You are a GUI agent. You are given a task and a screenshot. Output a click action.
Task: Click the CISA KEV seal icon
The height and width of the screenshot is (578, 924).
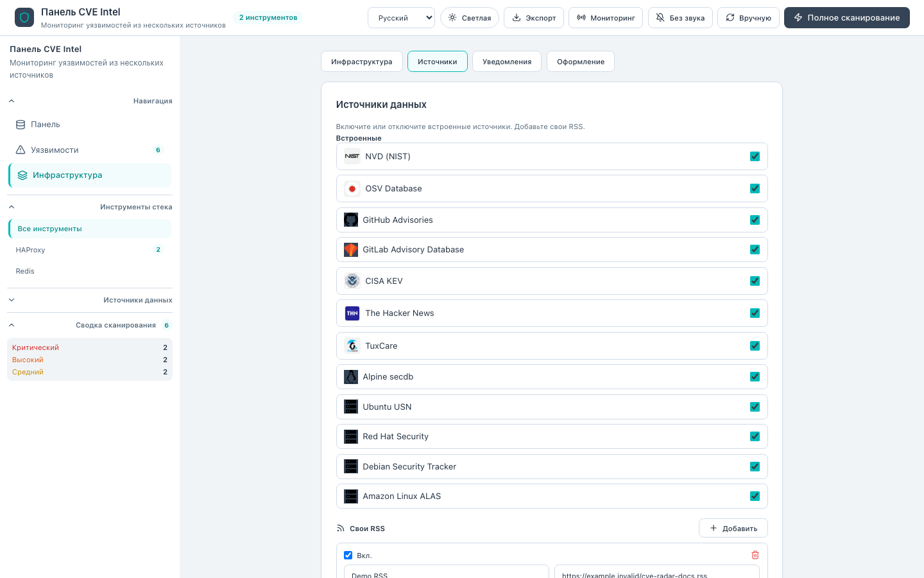352,281
